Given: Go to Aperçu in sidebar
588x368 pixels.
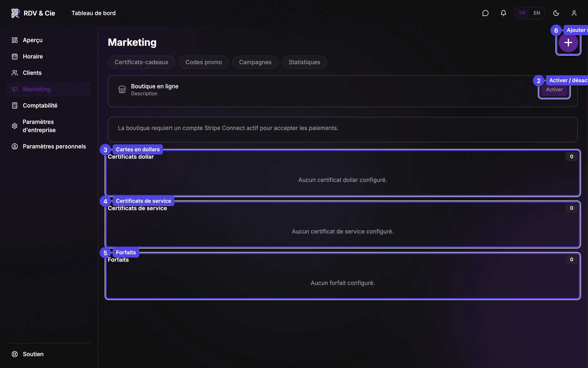Looking at the screenshot, I should click(x=49, y=40).
